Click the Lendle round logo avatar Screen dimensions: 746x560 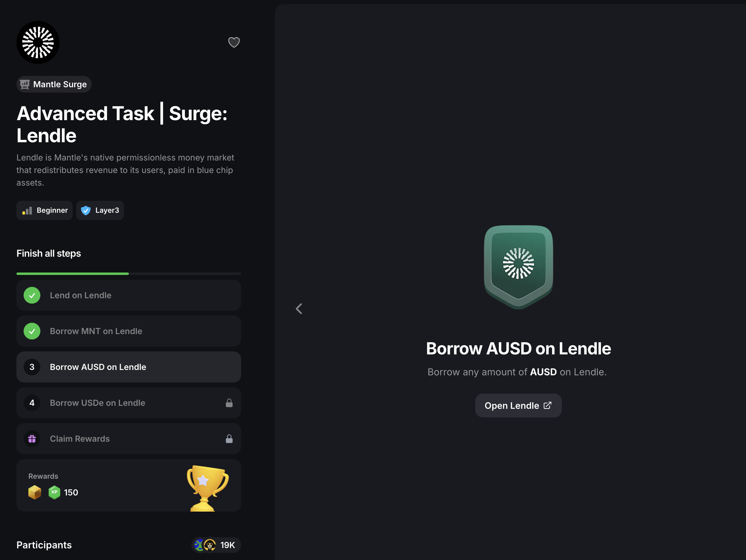pos(38,42)
